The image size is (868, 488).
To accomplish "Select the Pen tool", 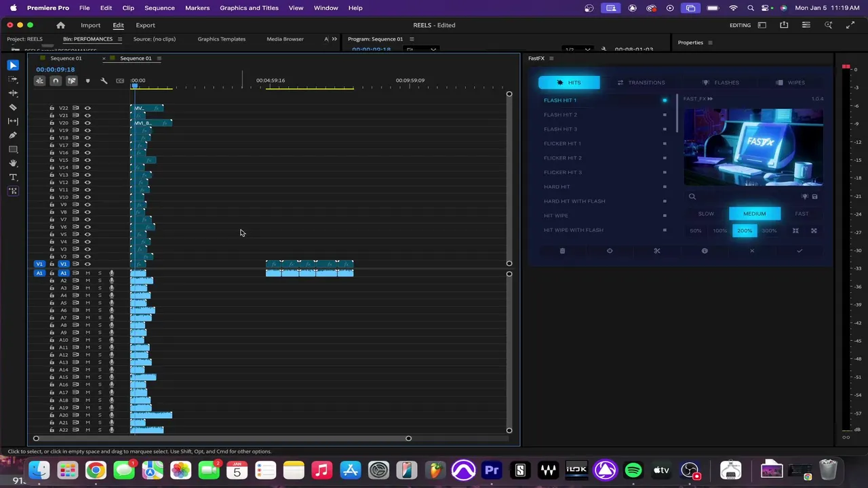I will [13, 135].
